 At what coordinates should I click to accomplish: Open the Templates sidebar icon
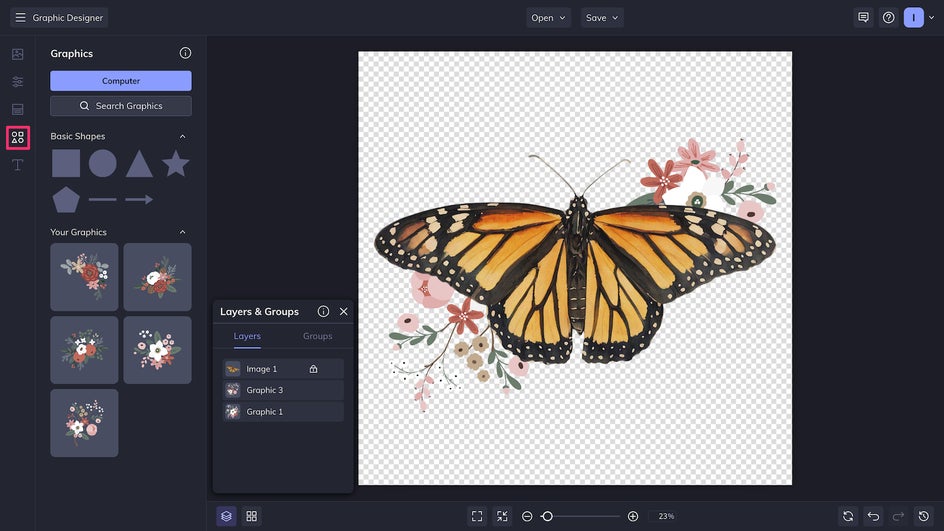[x=17, y=109]
